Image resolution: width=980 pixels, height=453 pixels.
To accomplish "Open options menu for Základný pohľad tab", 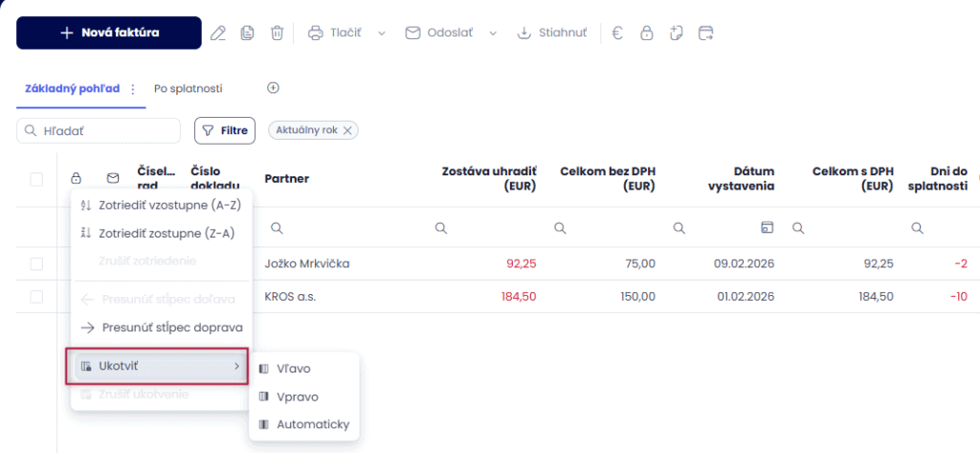I will click(133, 89).
